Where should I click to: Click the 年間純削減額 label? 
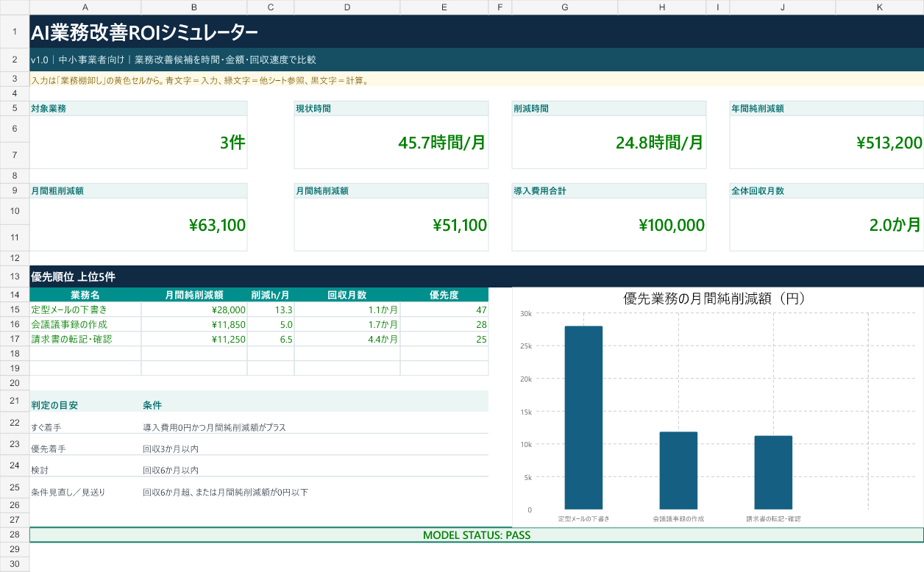[827, 108]
